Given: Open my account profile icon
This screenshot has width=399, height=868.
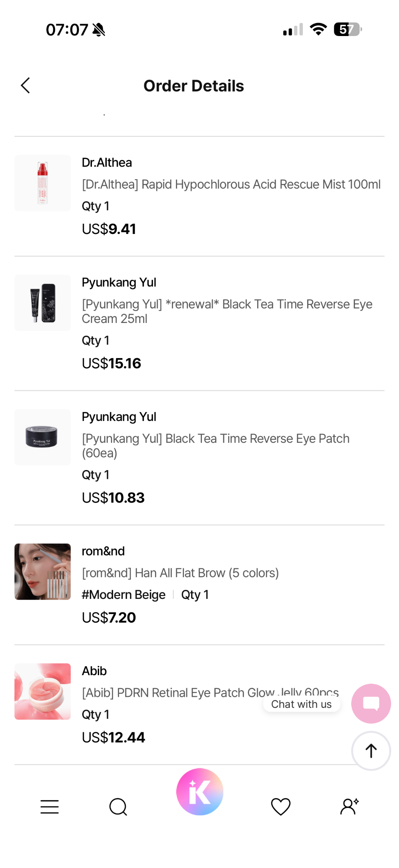Looking at the screenshot, I should (349, 807).
